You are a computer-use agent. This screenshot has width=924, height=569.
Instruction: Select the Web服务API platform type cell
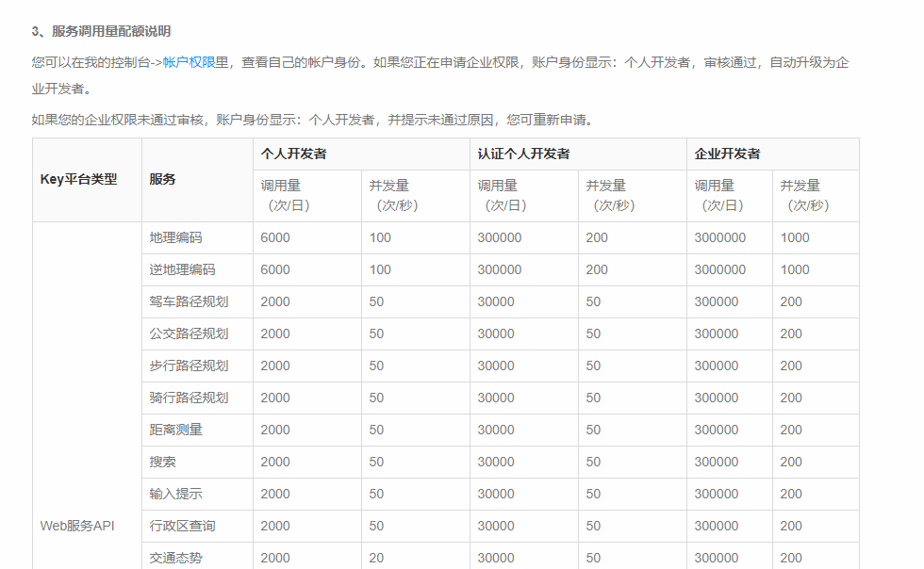tap(77, 526)
